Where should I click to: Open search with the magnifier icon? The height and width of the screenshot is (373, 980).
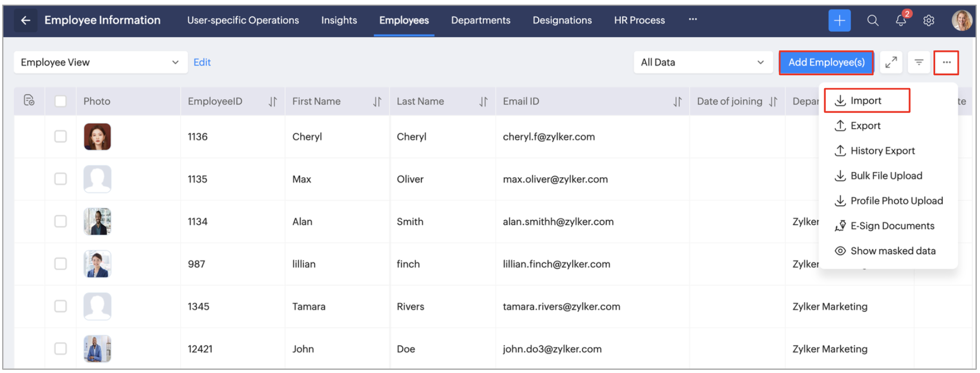(872, 21)
